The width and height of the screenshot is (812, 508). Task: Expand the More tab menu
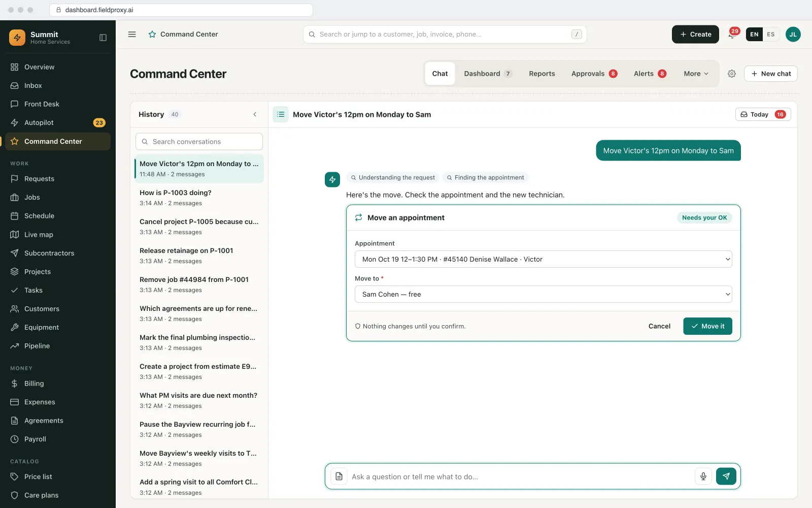pyautogui.click(x=696, y=74)
